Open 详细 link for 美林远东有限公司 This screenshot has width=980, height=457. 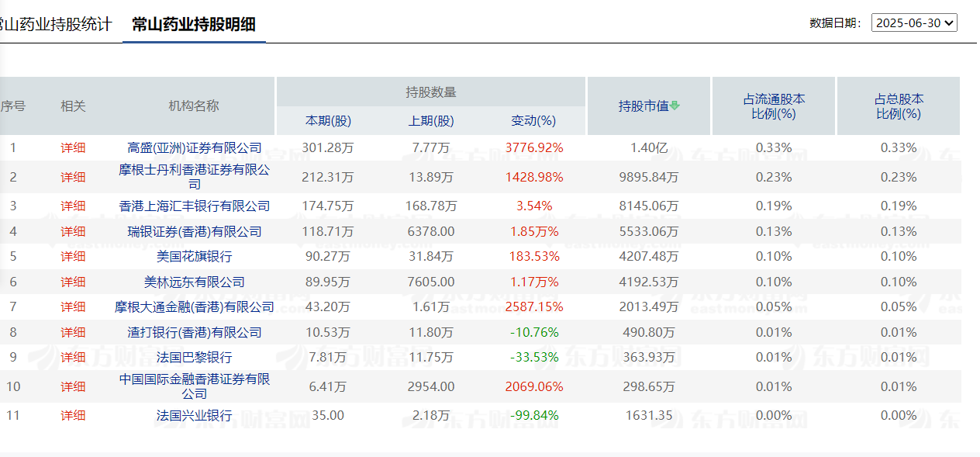[73, 282]
